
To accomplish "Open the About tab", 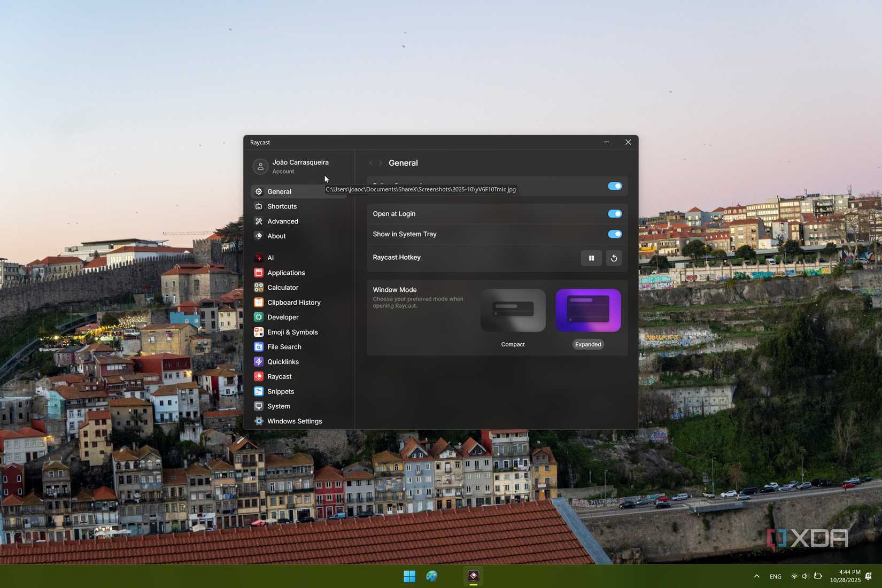I will (x=298, y=236).
